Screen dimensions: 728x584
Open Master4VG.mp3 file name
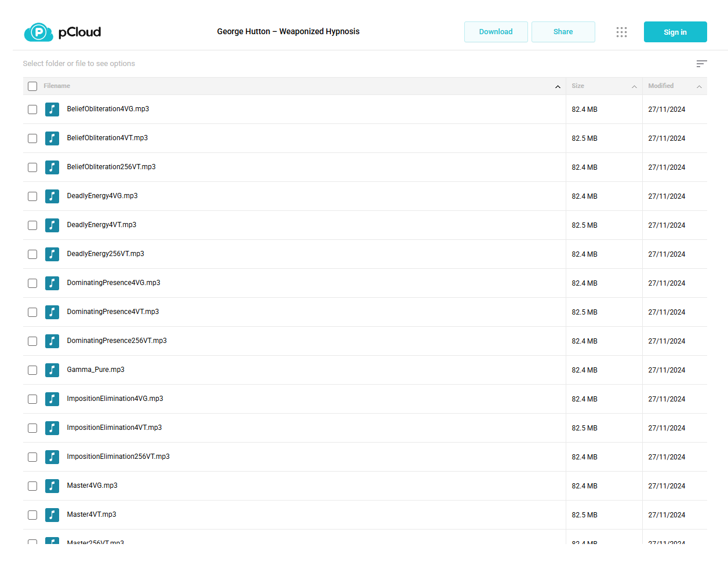92,486
